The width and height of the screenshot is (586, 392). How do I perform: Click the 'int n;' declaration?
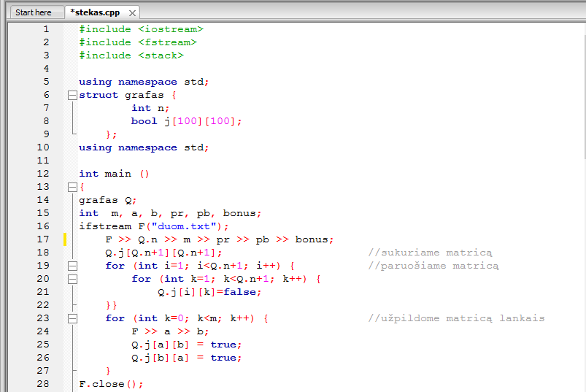pyautogui.click(x=150, y=108)
